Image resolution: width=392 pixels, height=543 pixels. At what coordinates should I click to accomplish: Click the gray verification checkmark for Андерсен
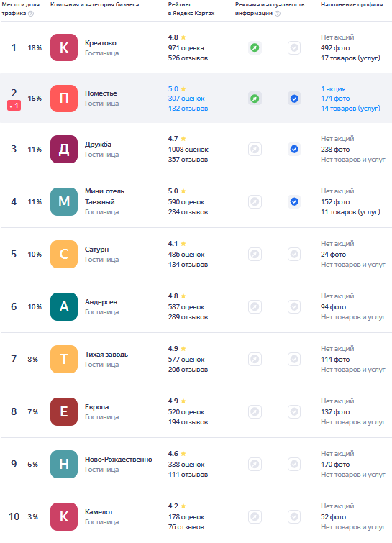click(294, 306)
